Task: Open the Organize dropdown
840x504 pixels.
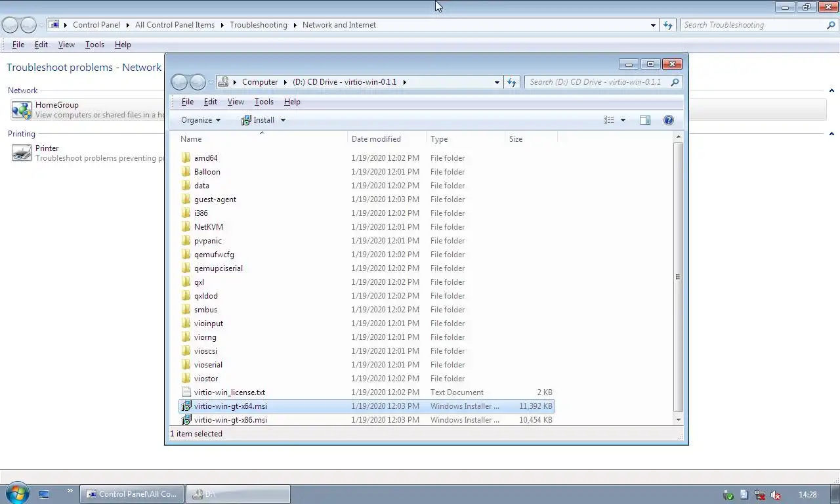Action: pyautogui.click(x=200, y=120)
